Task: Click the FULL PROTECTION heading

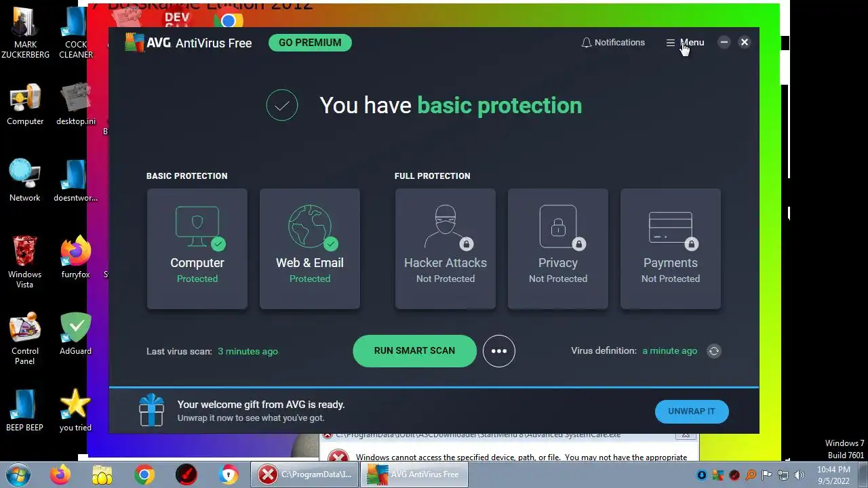Action: (x=433, y=176)
